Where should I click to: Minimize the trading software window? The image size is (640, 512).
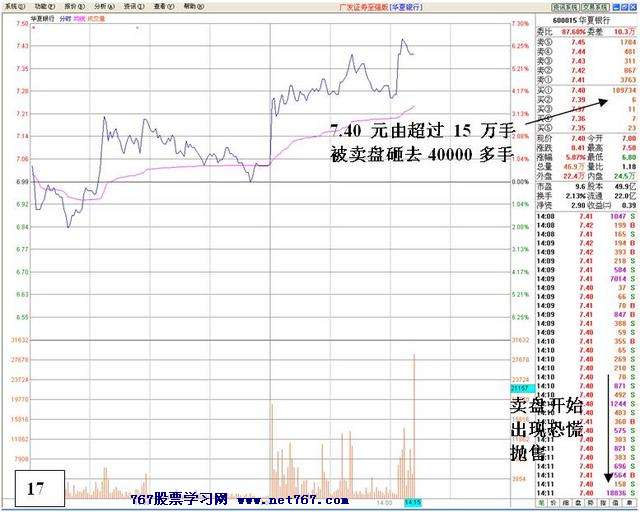click(x=616, y=7)
